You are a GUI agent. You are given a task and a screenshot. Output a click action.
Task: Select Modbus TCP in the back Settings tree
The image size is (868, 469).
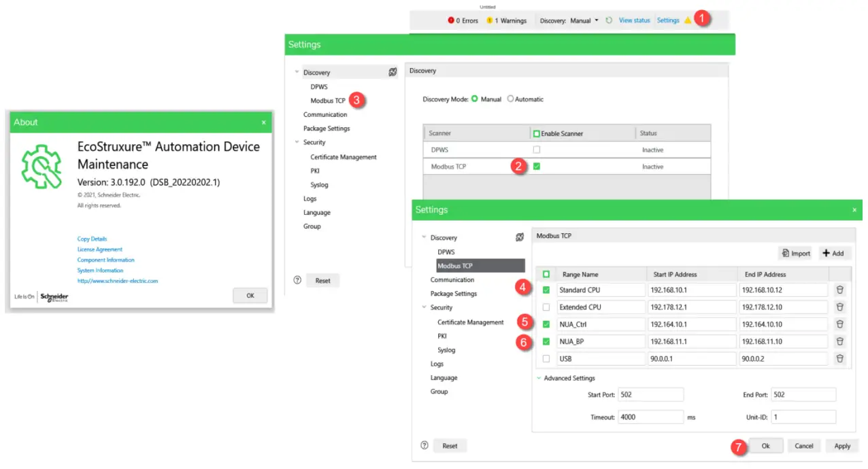pyautogui.click(x=327, y=101)
